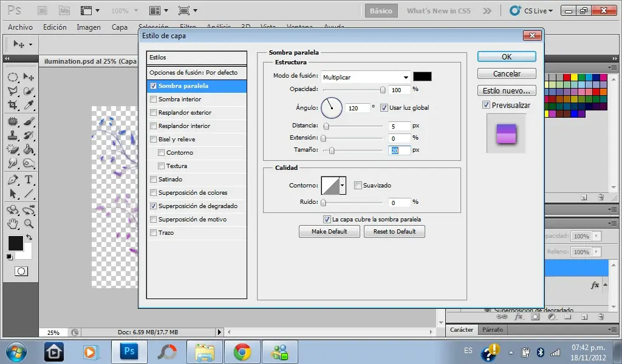Open the Modo de fusión dropdown
622x364 pixels.
pos(366,77)
